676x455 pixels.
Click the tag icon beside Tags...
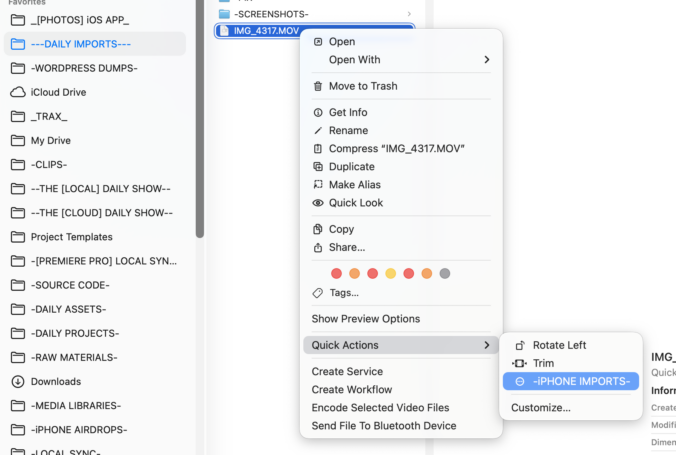pos(318,293)
